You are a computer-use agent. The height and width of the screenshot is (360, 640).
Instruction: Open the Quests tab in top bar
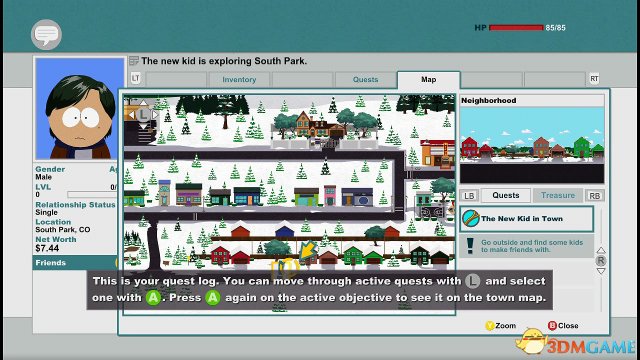coord(365,80)
